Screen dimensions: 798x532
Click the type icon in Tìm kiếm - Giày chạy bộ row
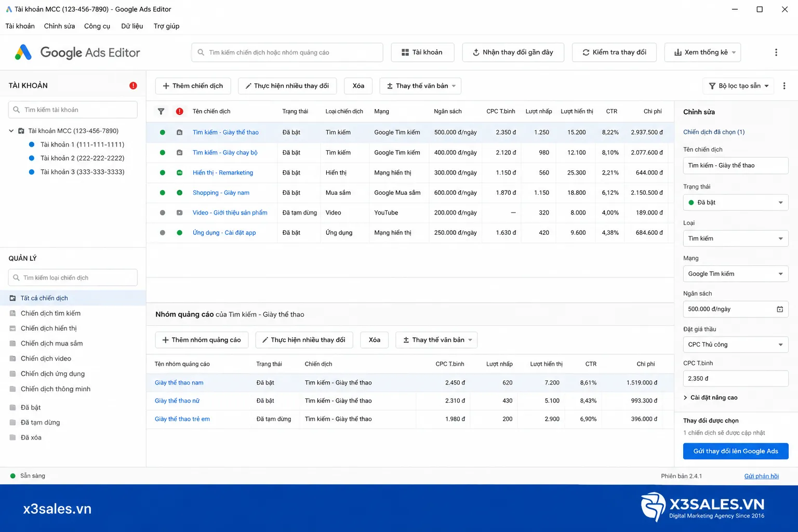point(179,153)
